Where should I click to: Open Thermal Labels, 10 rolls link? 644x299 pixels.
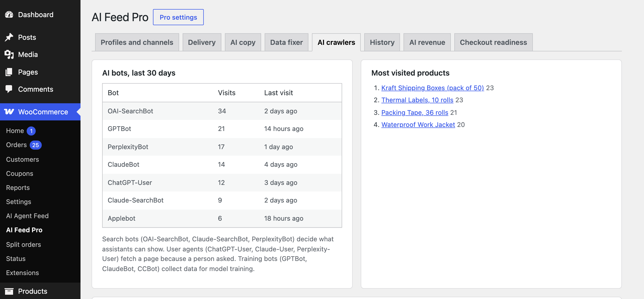pyautogui.click(x=417, y=100)
